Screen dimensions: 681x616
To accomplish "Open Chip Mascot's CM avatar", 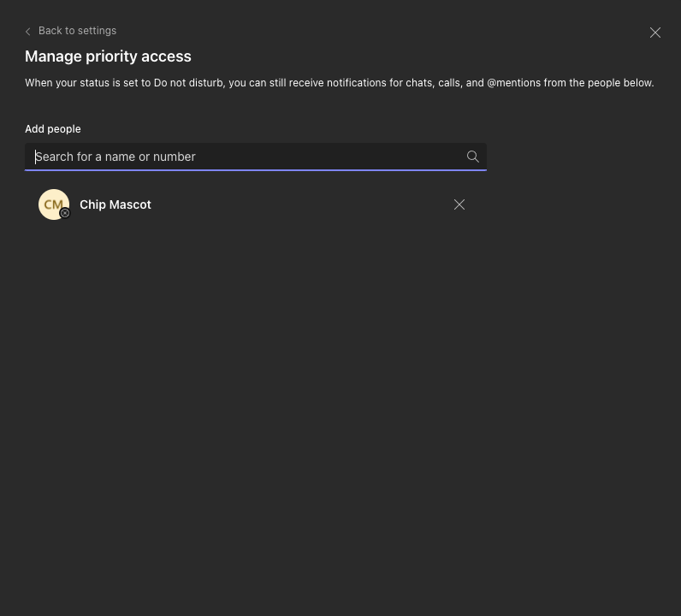I will pos(54,204).
